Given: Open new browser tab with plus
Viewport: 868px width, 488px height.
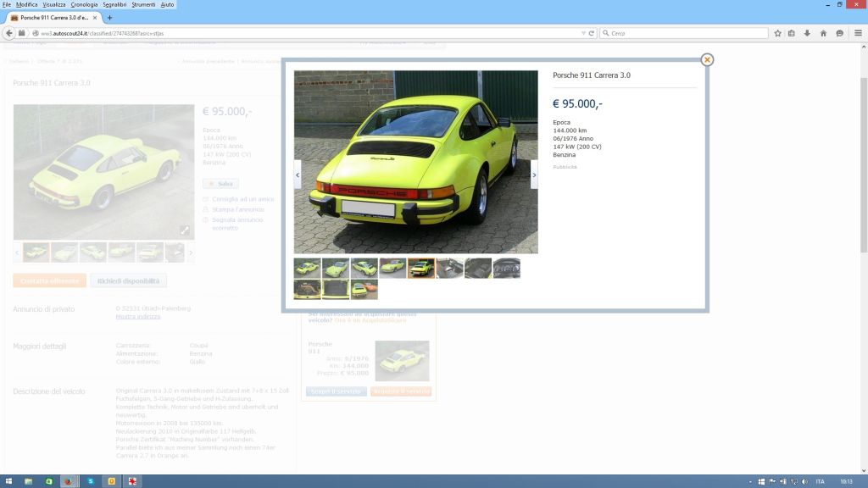Looking at the screenshot, I should pyautogui.click(x=109, y=18).
